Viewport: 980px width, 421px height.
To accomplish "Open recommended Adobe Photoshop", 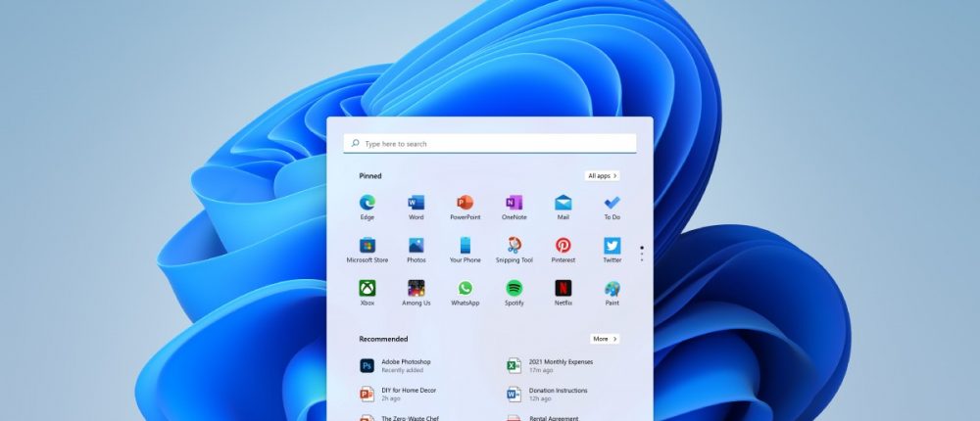I will (x=407, y=365).
